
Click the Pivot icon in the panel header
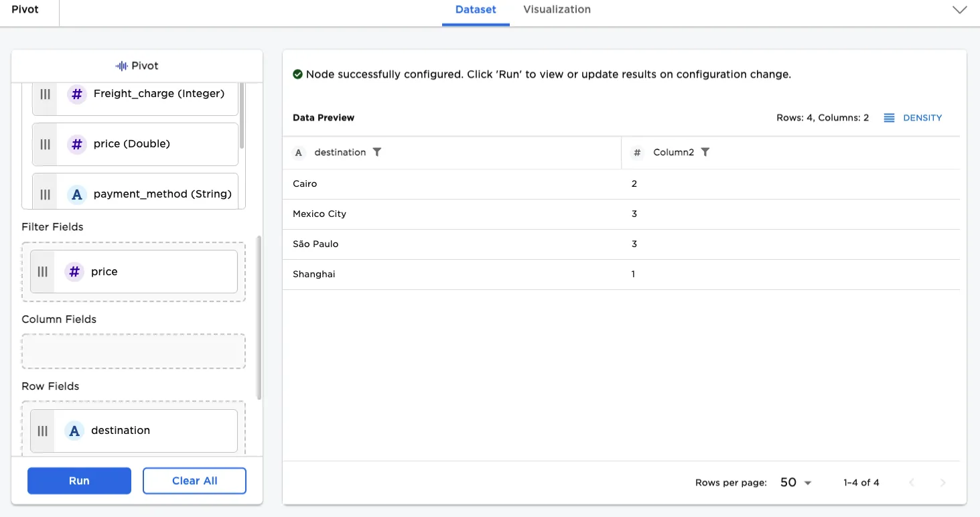[x=120, y=66]
